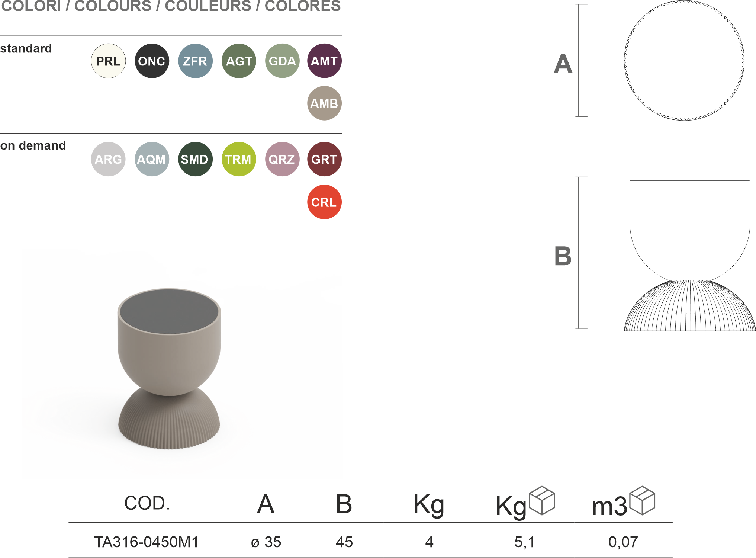Choose the AMT purple colour swatch
The width and height of the screenshot is (756, 558).
point(324,61)
